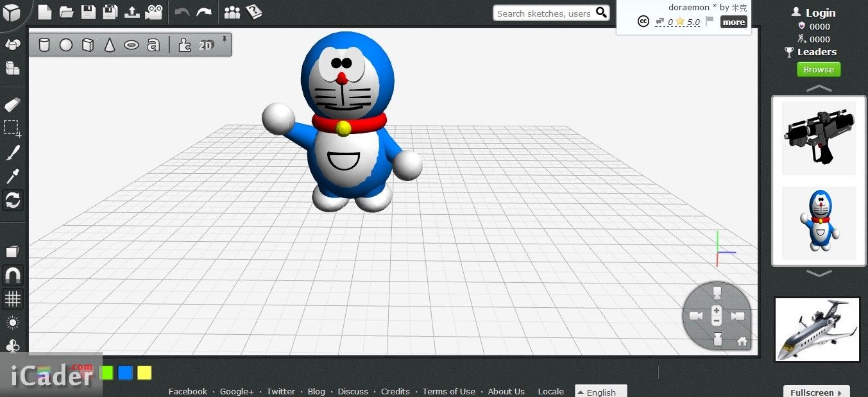Save the current sketch
The width and height of the screenshot is (868, 397).
88,12
